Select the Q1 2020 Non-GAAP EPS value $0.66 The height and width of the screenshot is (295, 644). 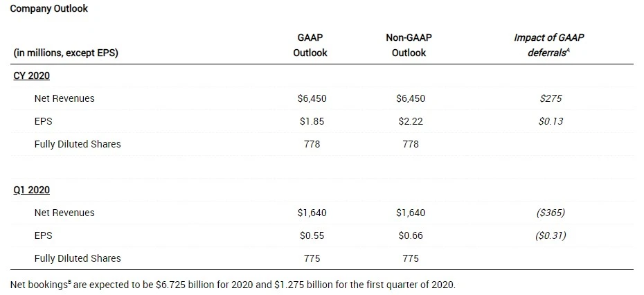411,235
